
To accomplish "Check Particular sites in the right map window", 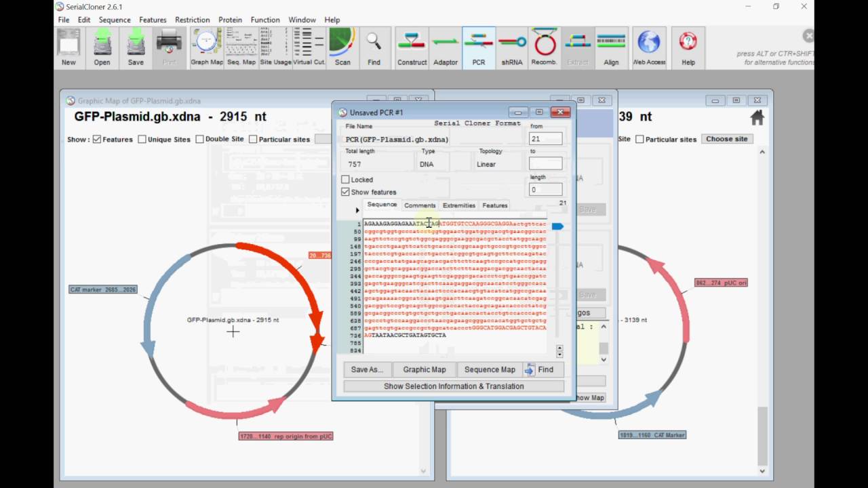I will (x=638, y=139).
